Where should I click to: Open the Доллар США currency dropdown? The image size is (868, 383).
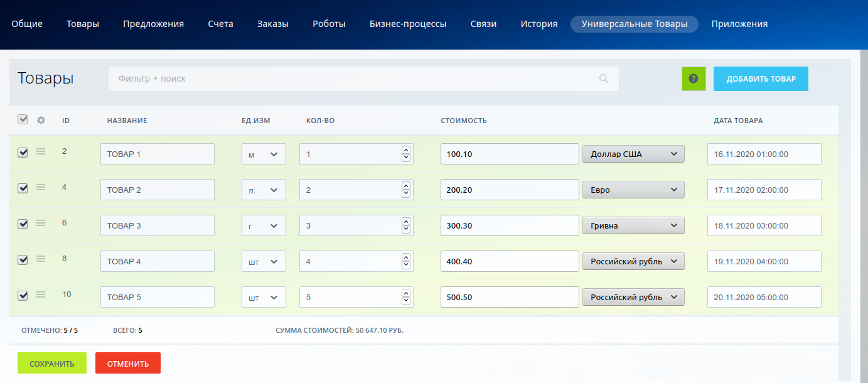[x=633, y=154]
